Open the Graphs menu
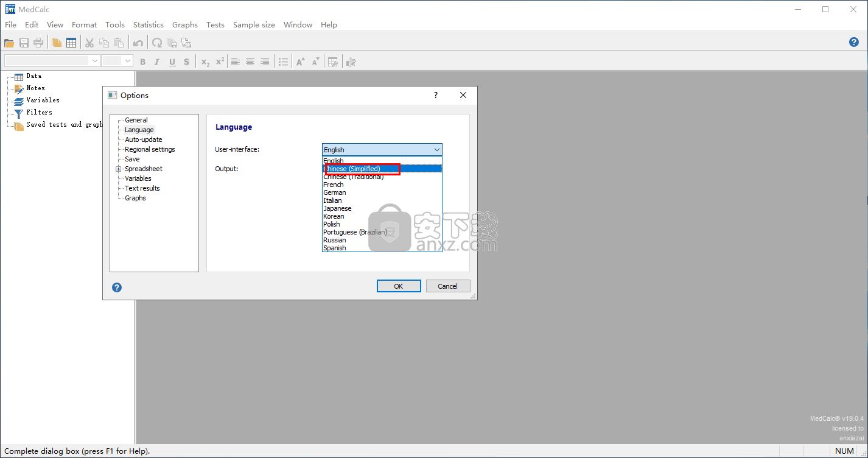Viewport: 868px width, 458px height. 185,25
